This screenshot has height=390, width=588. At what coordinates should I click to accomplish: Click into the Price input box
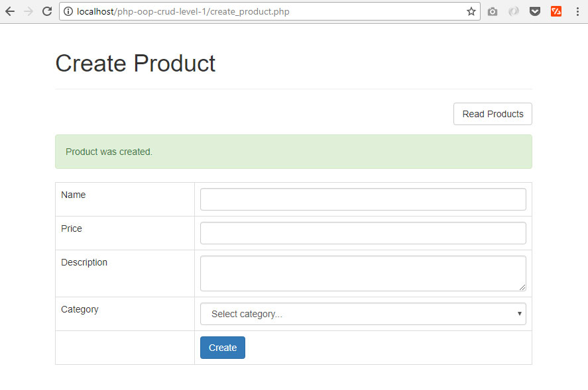tap(363, 233)
